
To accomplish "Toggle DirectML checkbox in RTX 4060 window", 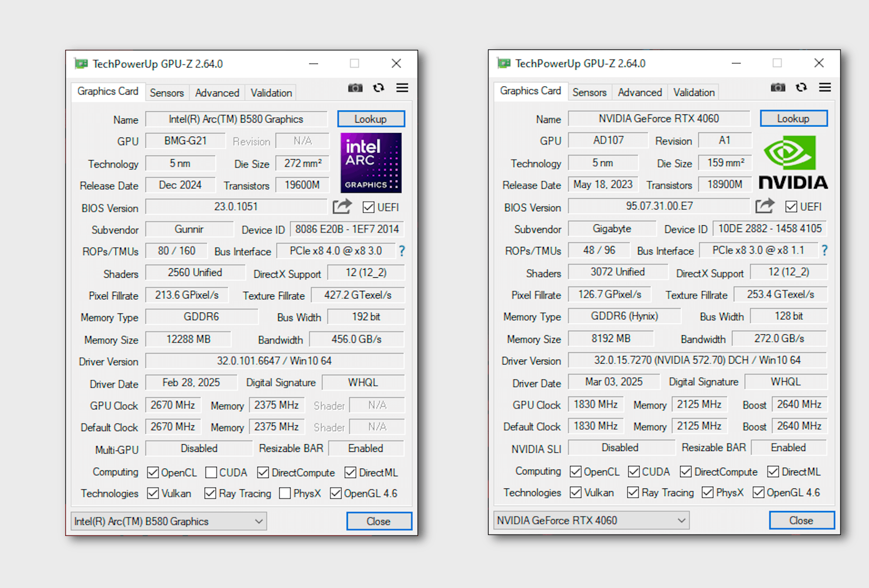I will tap(773, 472).
